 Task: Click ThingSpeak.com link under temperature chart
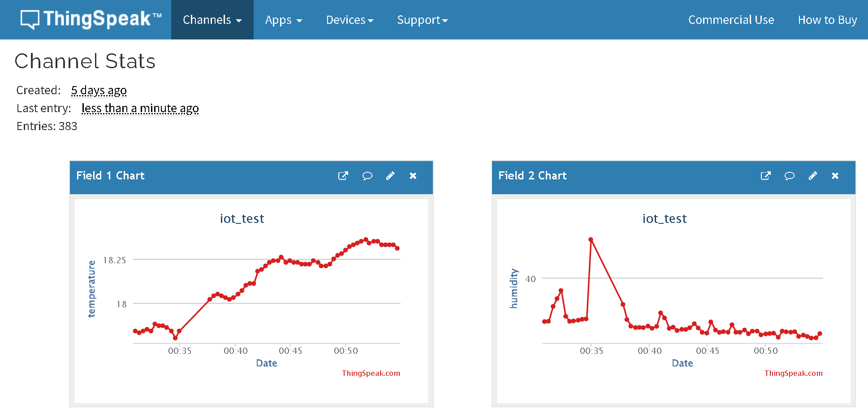(x=371, y=373)
